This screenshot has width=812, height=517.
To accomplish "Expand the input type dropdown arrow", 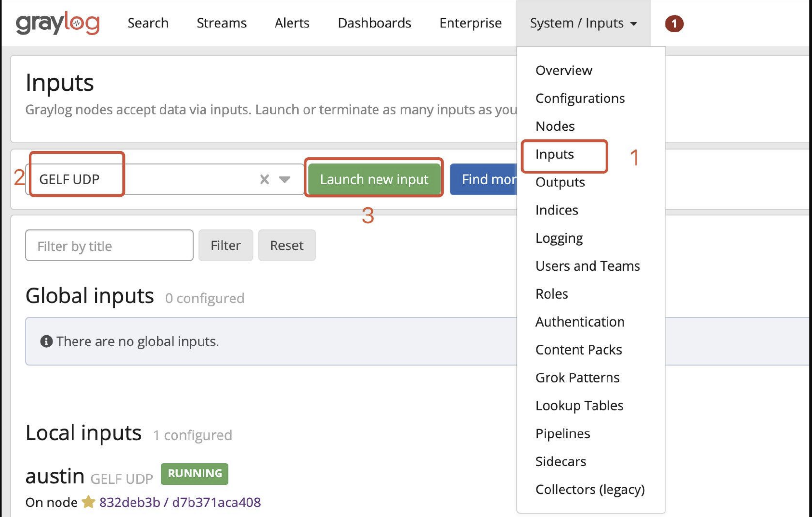I will 284,179.
